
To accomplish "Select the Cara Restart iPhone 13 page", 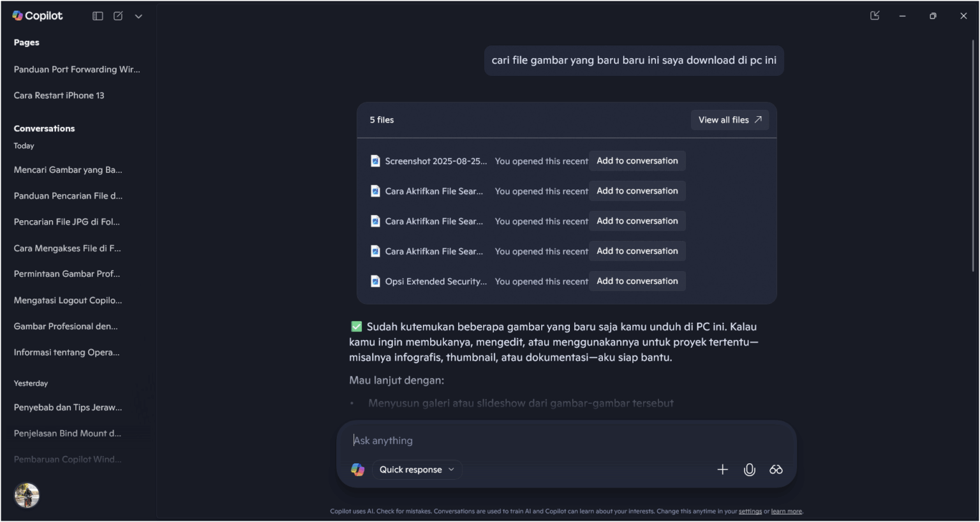I will [59, 95].
